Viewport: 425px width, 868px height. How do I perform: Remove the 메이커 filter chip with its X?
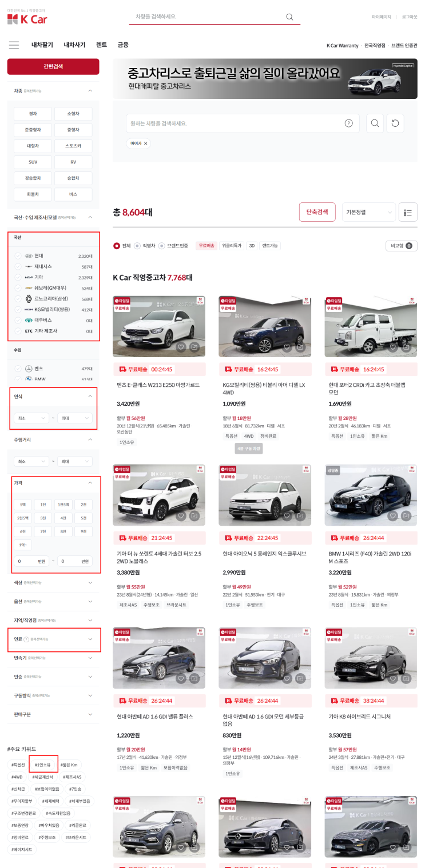[x=145, y=143]
